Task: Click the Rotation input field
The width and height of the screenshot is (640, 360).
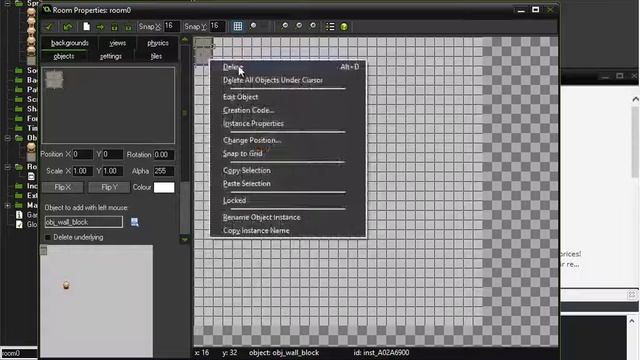Action: (x=164, y=155)
